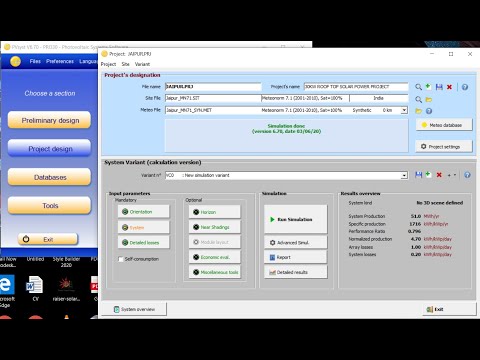
Task: Enable the Self-consumption checkbox
Action: coord(121,259)
